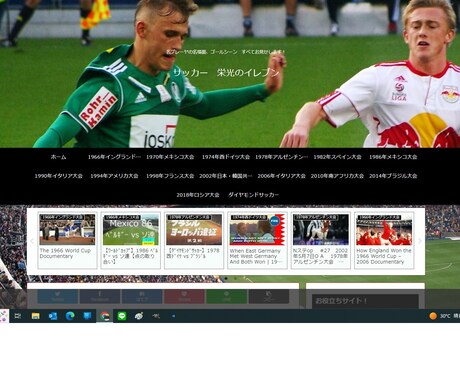
Task: Open LINE app from the taskbar
Action: click(x=122, y=316)
